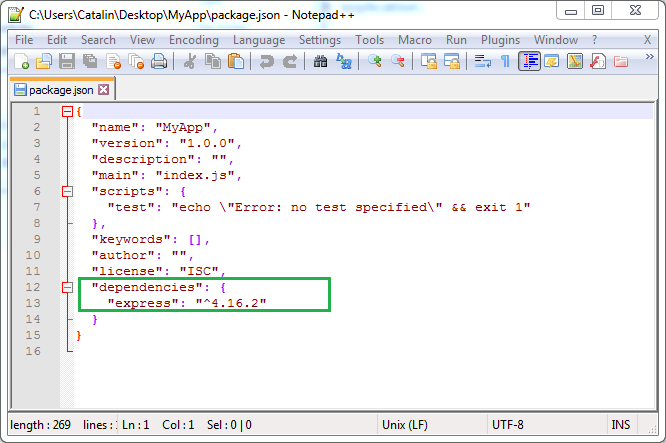Click the User Defined Language icon
The height and width of the screenshot is (443, 666).
(x=552, y=61)
